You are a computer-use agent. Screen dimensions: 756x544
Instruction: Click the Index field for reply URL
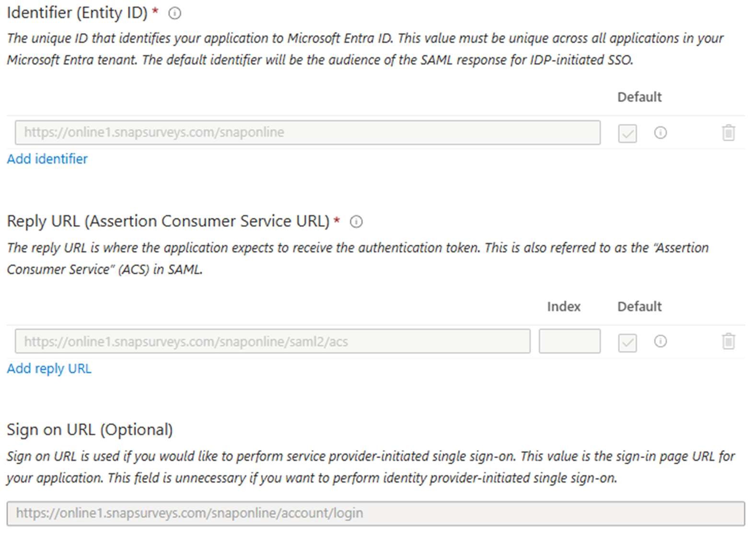pos(569,342)
